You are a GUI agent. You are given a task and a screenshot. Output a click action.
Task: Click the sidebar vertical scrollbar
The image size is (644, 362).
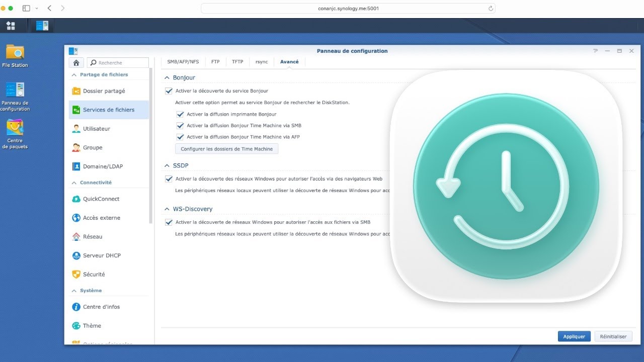coord(151,146)
